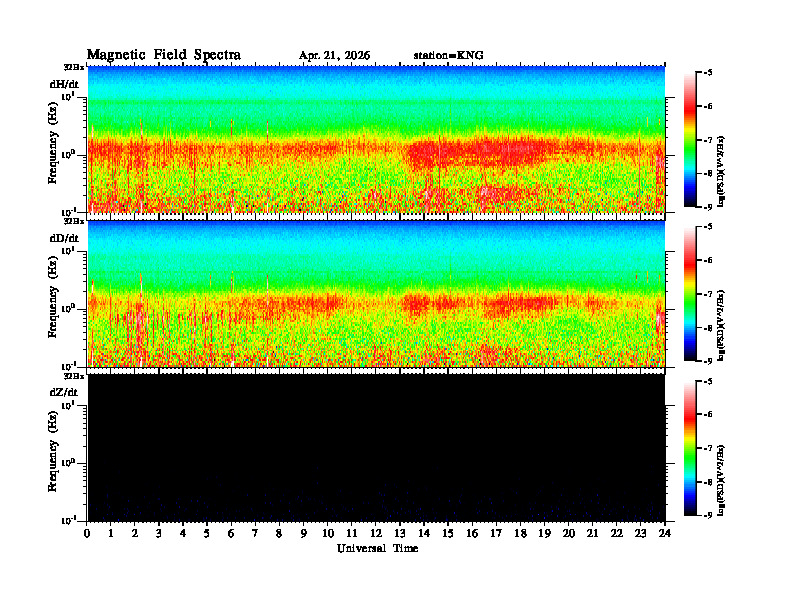The image size is (792, 612).
Task: Click hour tick label "17" on time axis
Action: [497, 534]
